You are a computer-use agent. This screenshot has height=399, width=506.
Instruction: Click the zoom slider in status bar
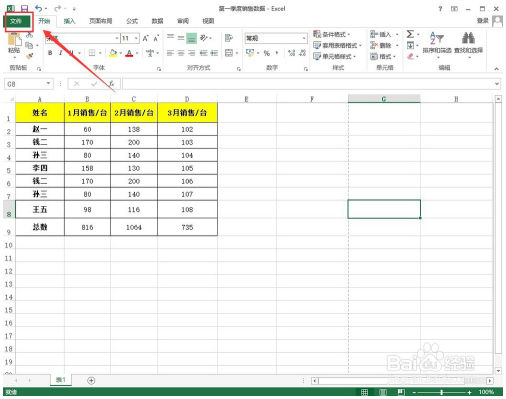[x=441, y=392]
